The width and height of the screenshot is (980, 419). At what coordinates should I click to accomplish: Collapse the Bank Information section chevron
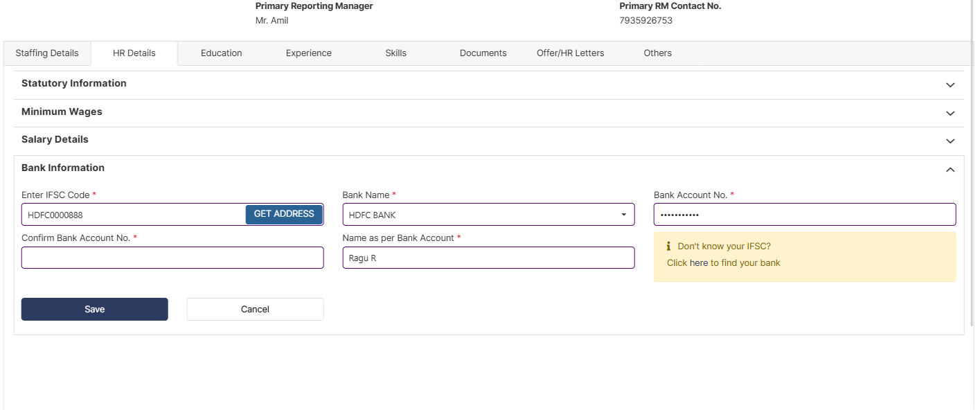950,170
